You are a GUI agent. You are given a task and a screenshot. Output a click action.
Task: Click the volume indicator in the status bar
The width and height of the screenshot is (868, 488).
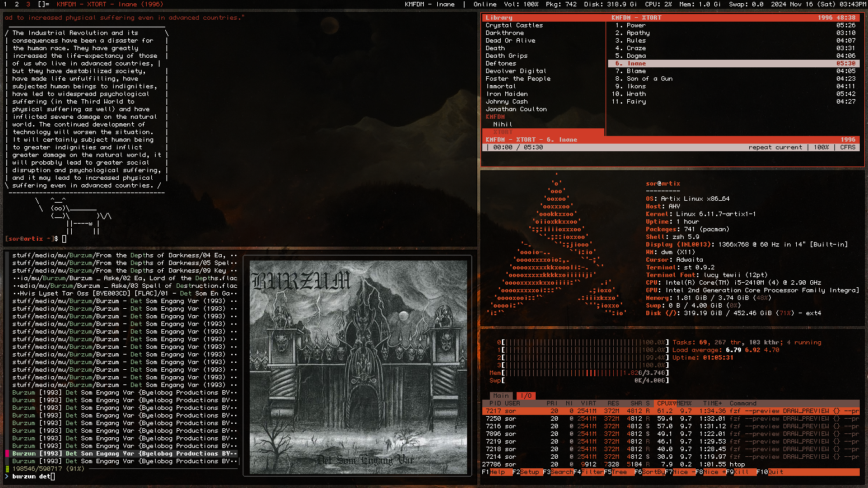pos(522,4)
